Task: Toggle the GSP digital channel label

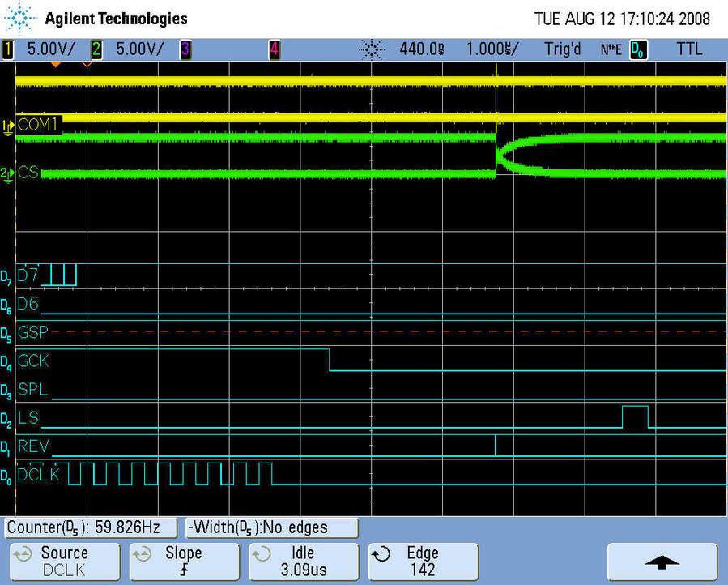Action: 32,331
